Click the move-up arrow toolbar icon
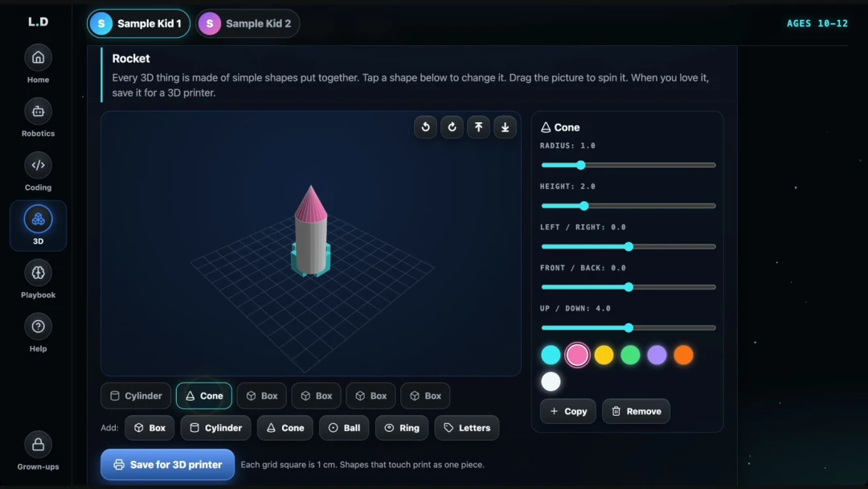Screen dimensions: 868x489 point(479,127)
